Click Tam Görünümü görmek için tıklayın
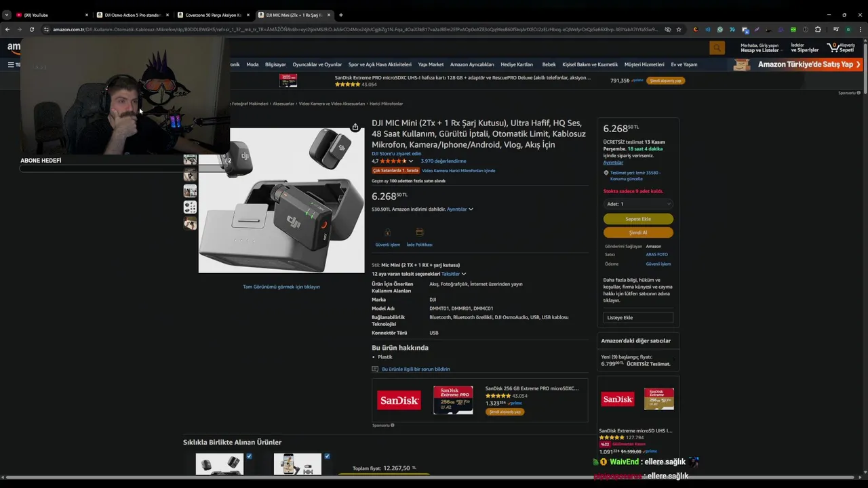This screenshot has width=868, height=488. 281,287
